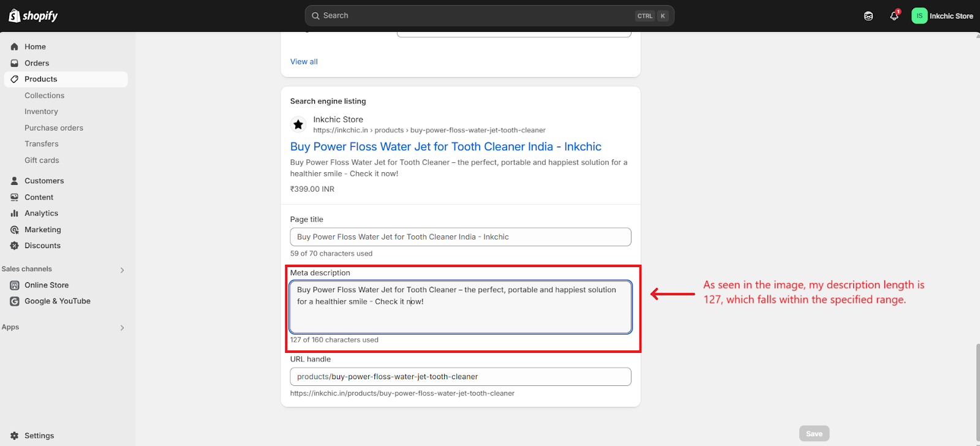Click in the top Search bar

point(489,16)
